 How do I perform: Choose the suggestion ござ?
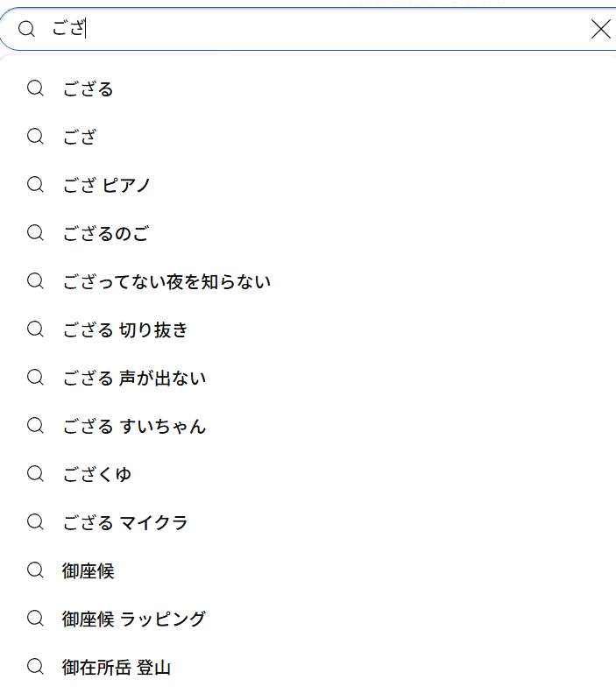(308, 137)
